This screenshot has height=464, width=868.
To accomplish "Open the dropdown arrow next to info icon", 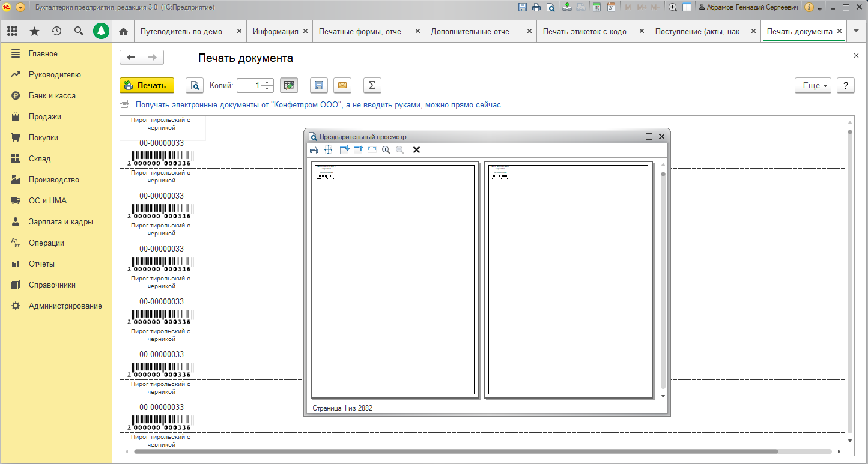I will pos(820,8).
